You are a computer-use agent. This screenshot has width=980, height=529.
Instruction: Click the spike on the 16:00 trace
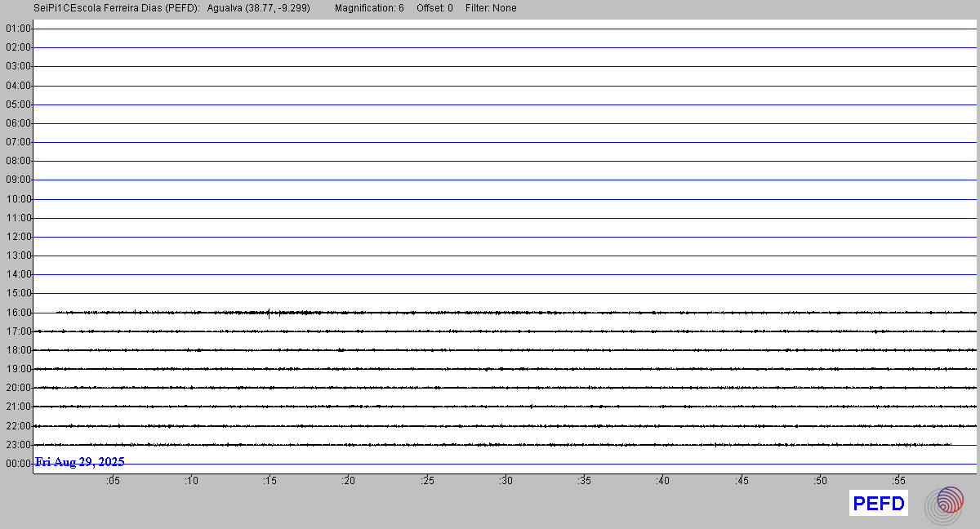coord(269,312)
